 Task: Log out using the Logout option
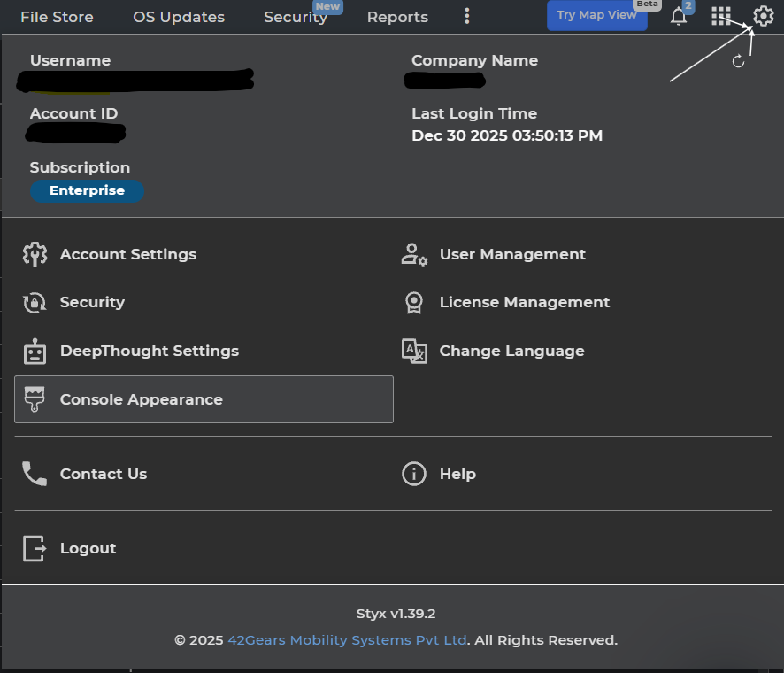[88, 548]
